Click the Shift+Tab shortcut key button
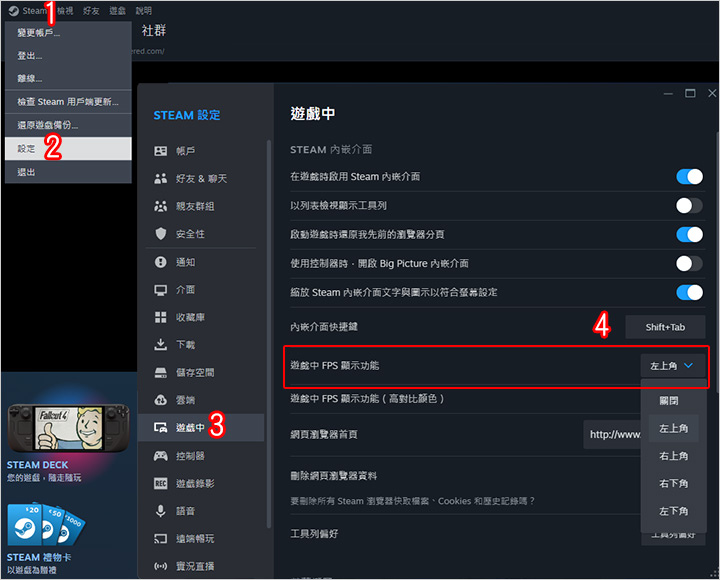The image size is (720, 580). pos(665,327)
